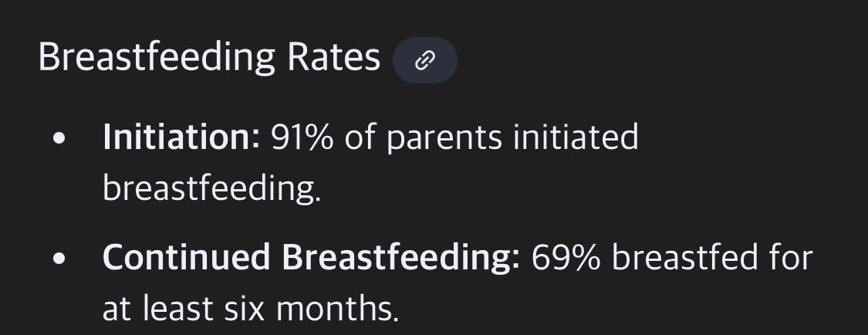The width and height of the screenshot is (868, 335).
Task: Click the bold word "Continued"
Action: [185, 257]
